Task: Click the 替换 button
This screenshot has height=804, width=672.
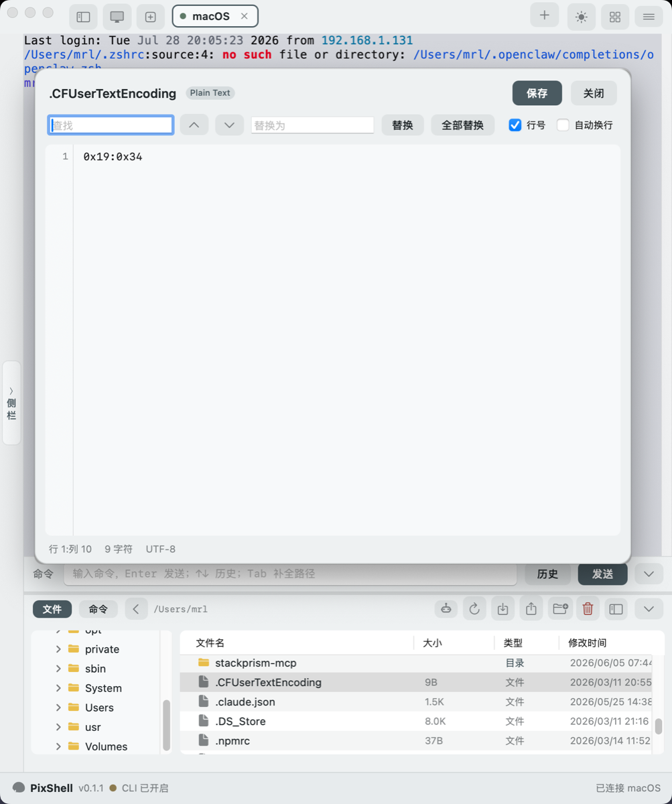Action: (403, 125)
